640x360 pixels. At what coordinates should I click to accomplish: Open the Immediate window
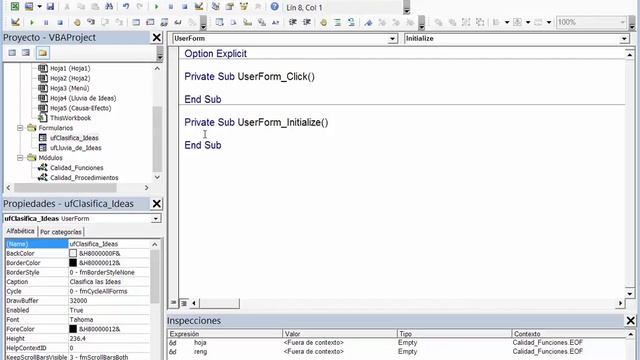tap(150, 22)
